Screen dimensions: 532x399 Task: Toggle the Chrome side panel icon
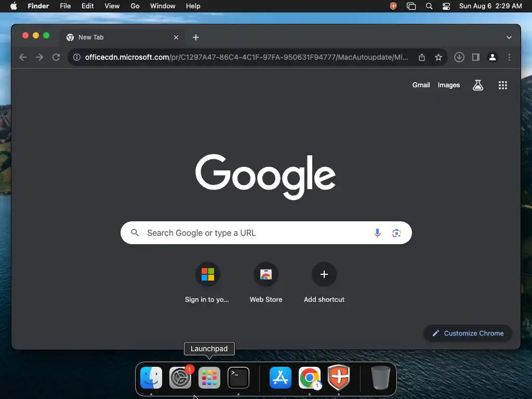[x=476, y=57]
